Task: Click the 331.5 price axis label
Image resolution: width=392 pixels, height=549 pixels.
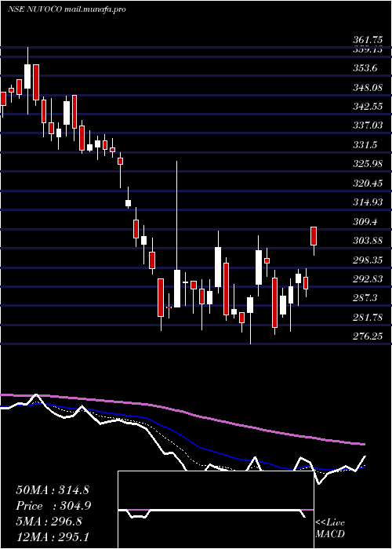Action: (x=365, y=145)
